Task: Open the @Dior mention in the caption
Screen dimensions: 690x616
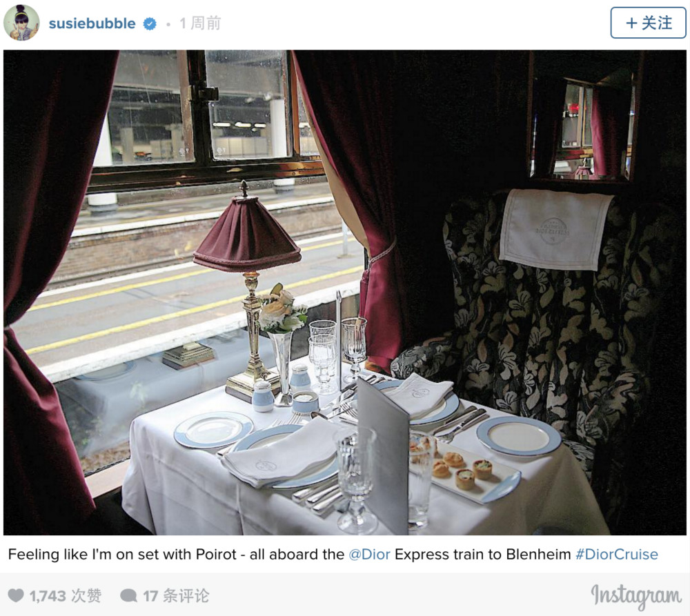Action: click(369, 554)
